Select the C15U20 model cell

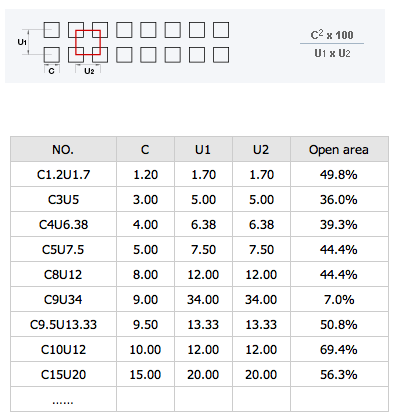(x=63, y=374)
